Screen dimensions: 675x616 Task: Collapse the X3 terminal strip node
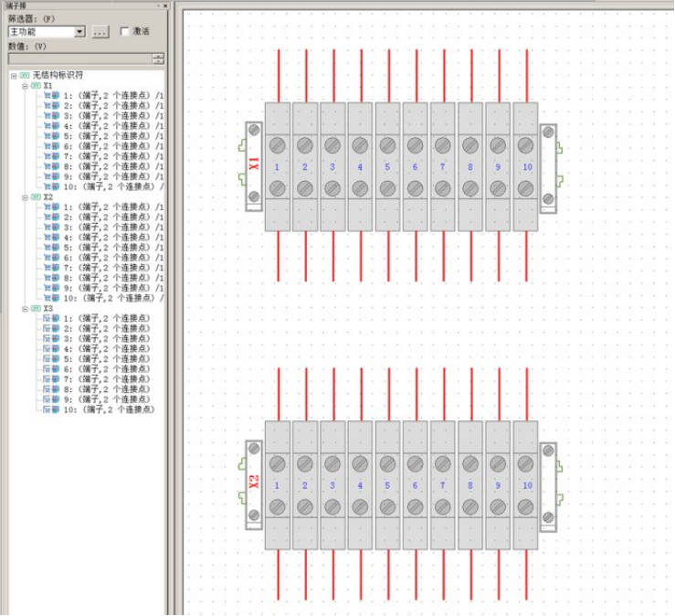[x=25, y=309]
